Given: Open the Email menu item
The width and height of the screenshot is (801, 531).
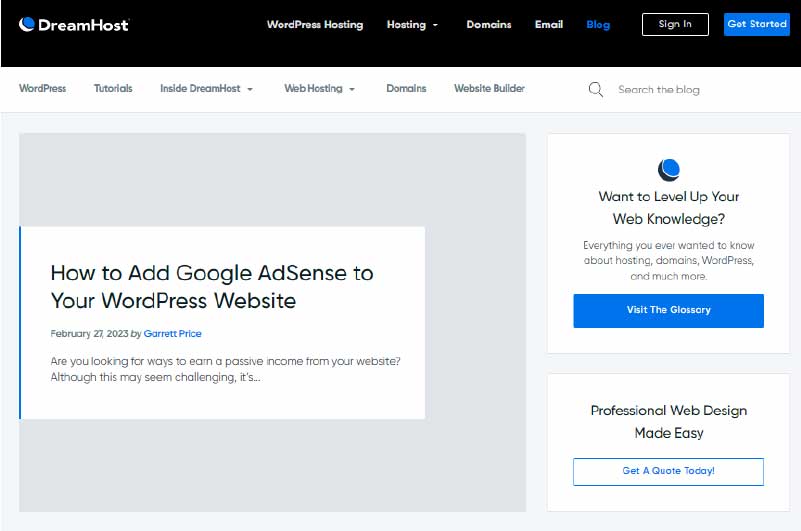Looking at the screenshot, I should coord(549,25).
